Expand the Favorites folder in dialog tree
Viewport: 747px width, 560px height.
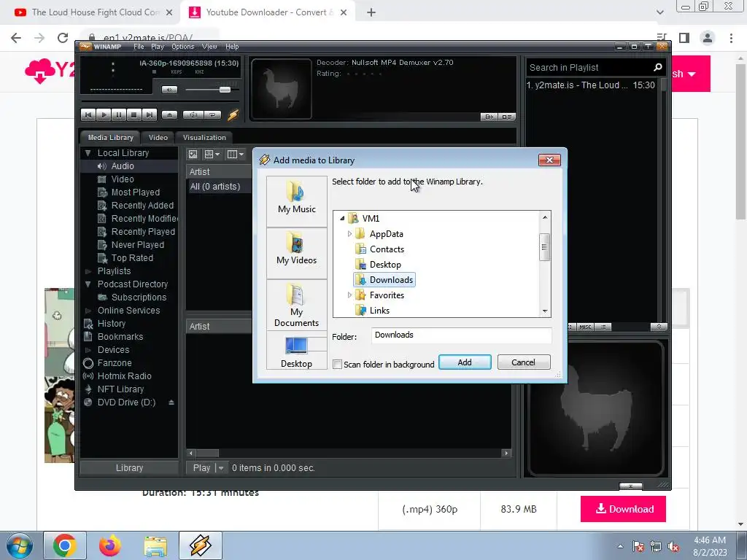(349, 295)
